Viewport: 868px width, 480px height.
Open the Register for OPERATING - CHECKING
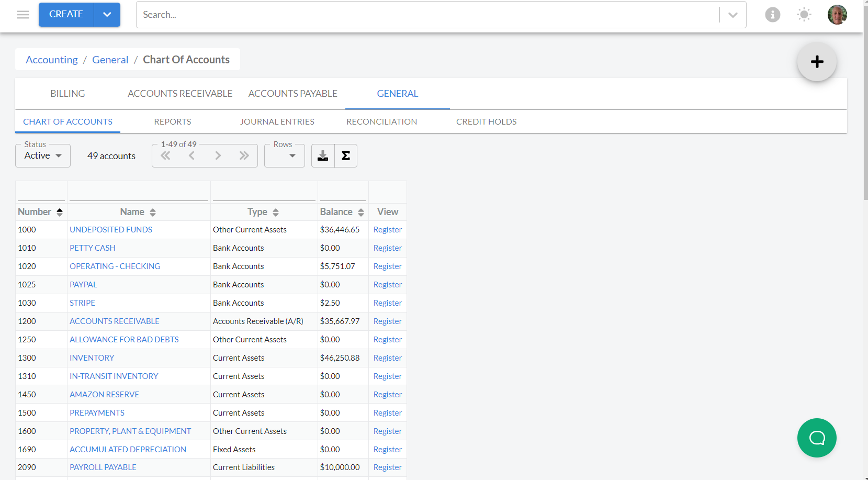(x=387, y=266)
